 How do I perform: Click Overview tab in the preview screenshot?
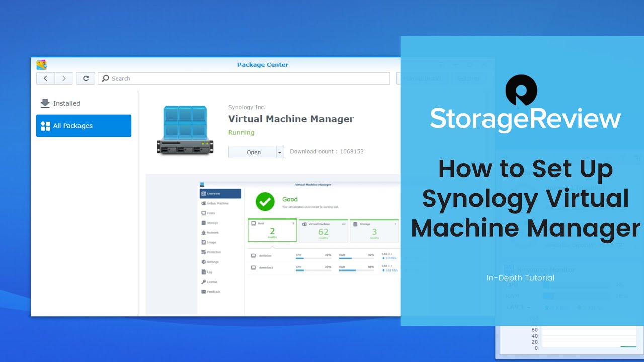pos(220,194)
